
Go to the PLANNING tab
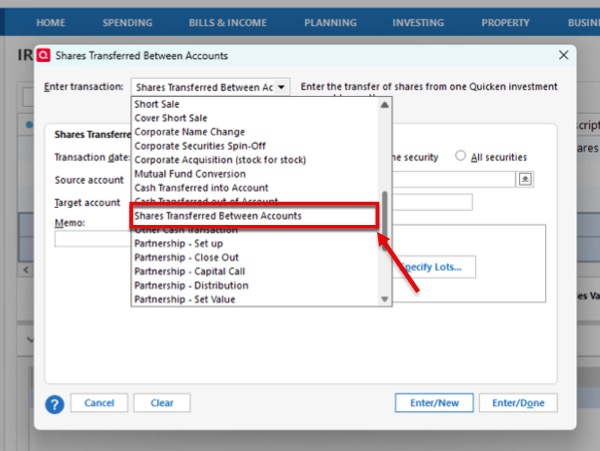tap(330, 23)
